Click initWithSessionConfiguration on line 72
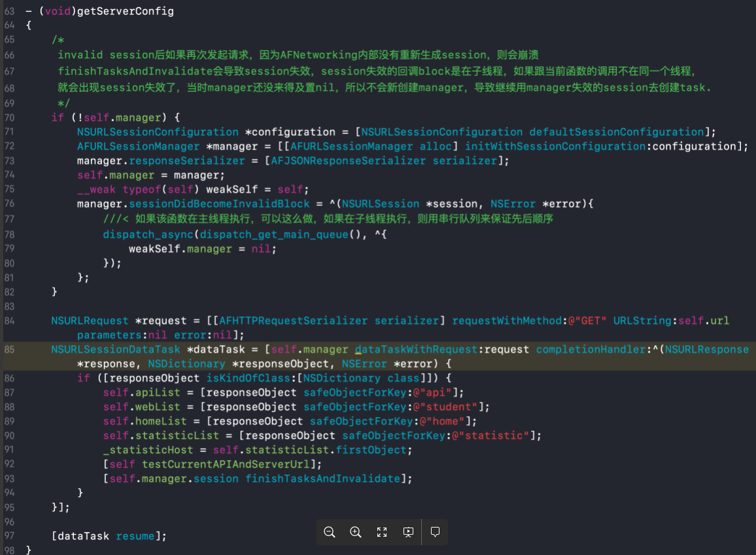756x555 pixels. pos(555,146)
